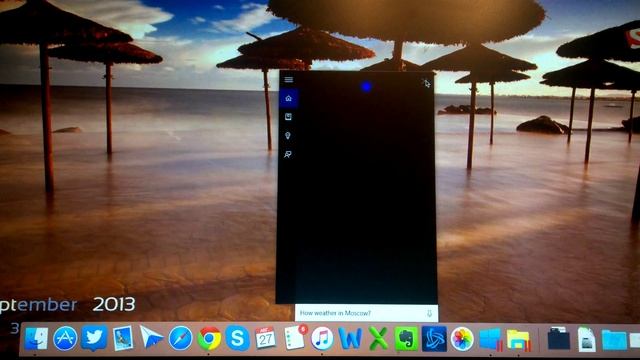Launch Safari from the dock

[x=180, y=338]
